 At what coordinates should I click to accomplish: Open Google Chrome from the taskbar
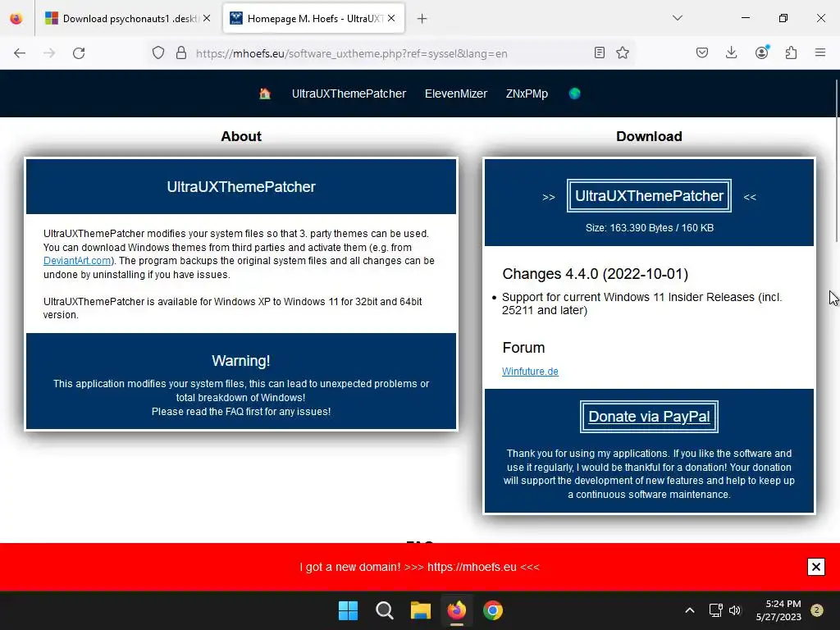(493, 610)
